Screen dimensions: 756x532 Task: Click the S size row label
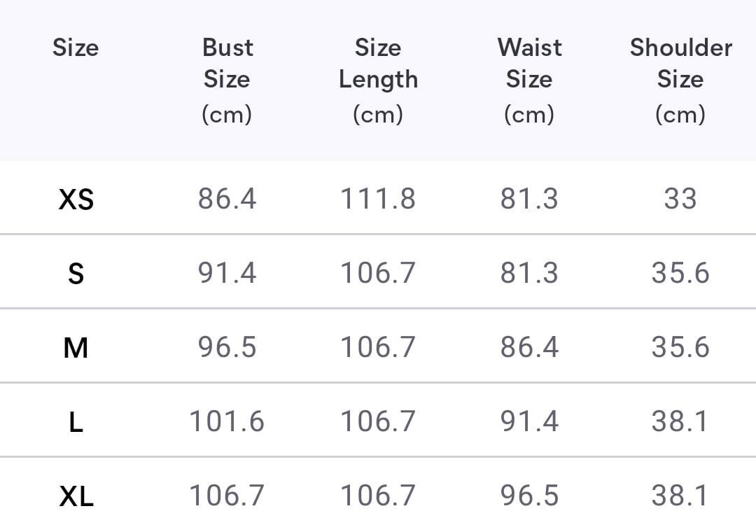[76, 273]
